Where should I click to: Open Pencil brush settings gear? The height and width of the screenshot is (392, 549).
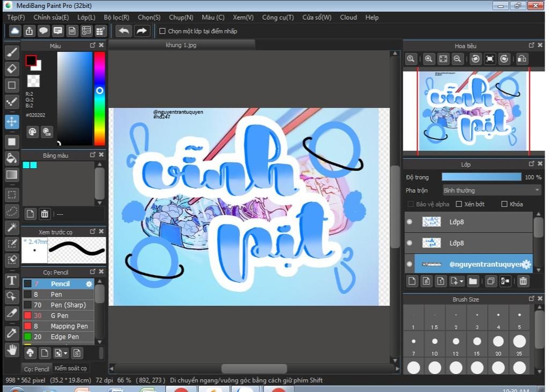point(89,284)
